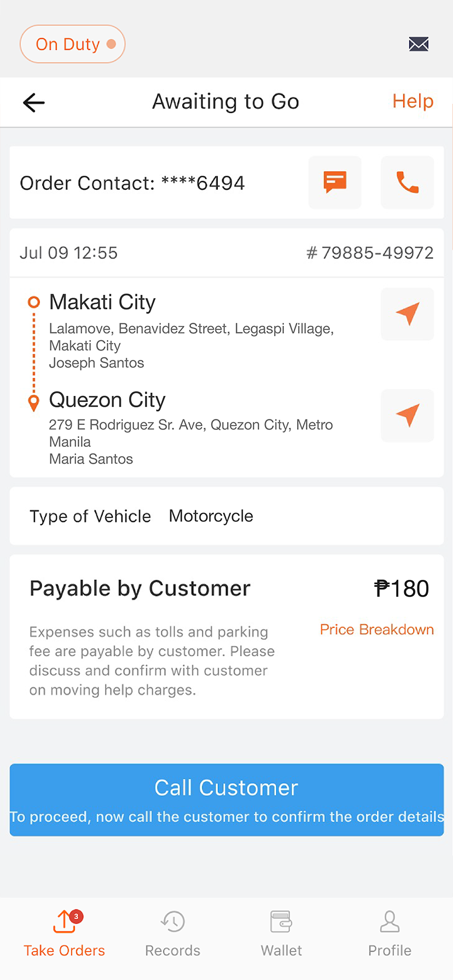Navigate to Makati City pickup location
This screenshot has width=453, height=980.
pyautogui.click(x=407, y=314)
